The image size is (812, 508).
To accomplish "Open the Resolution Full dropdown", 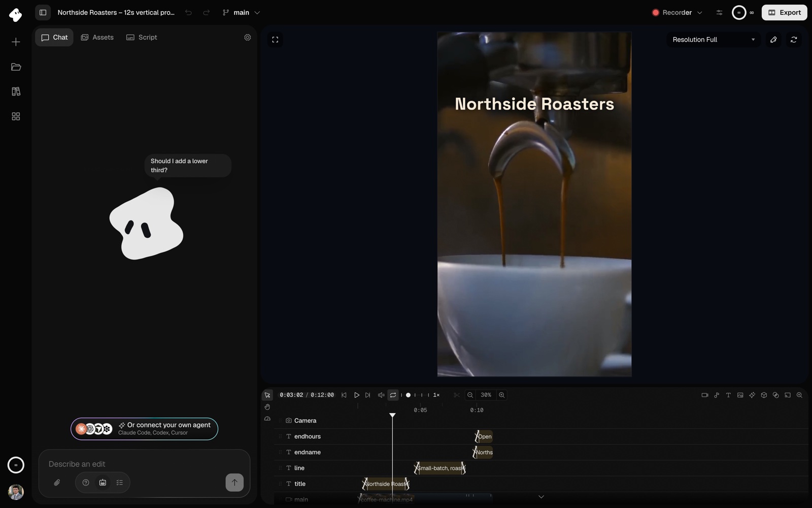I will click(714, 40).
